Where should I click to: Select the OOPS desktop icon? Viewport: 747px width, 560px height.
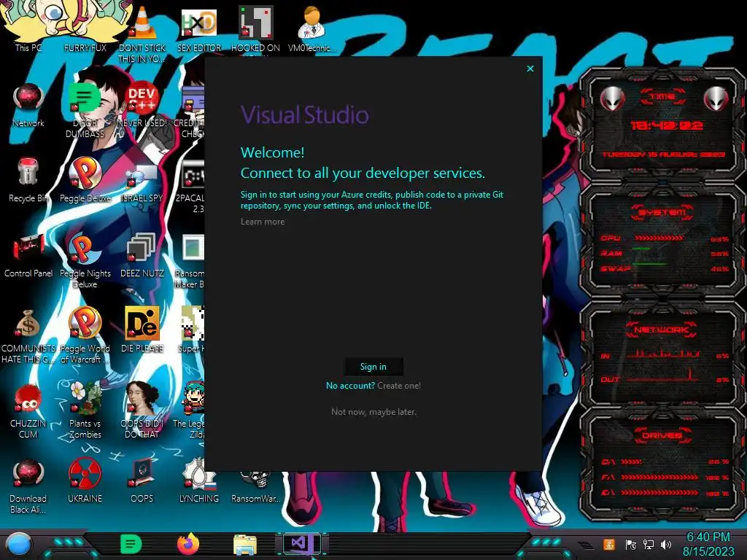142,481
